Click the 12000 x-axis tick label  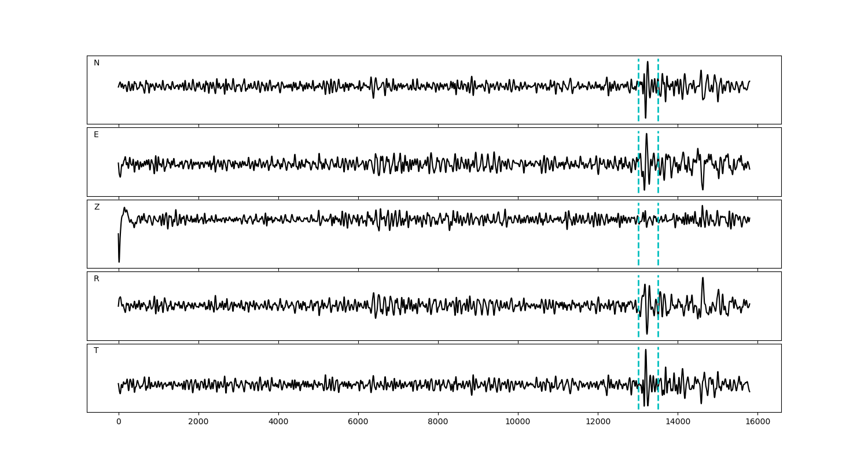[598, 422]
